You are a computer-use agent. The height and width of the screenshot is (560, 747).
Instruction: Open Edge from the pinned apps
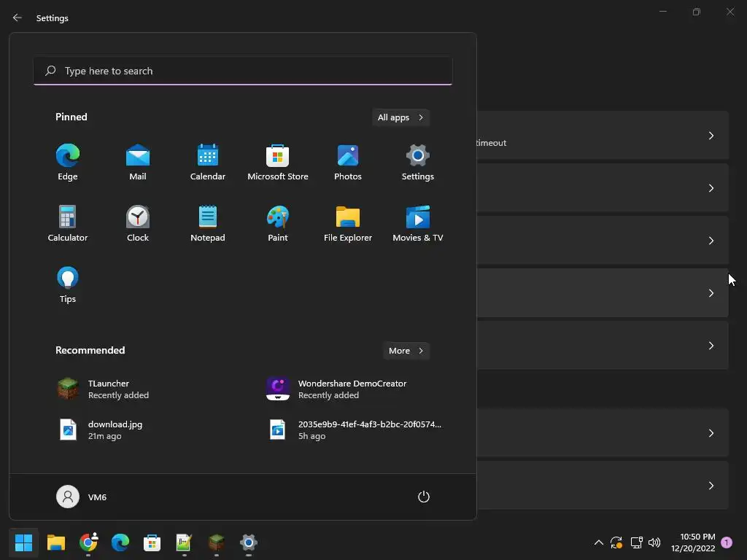(x=68, y=162)
